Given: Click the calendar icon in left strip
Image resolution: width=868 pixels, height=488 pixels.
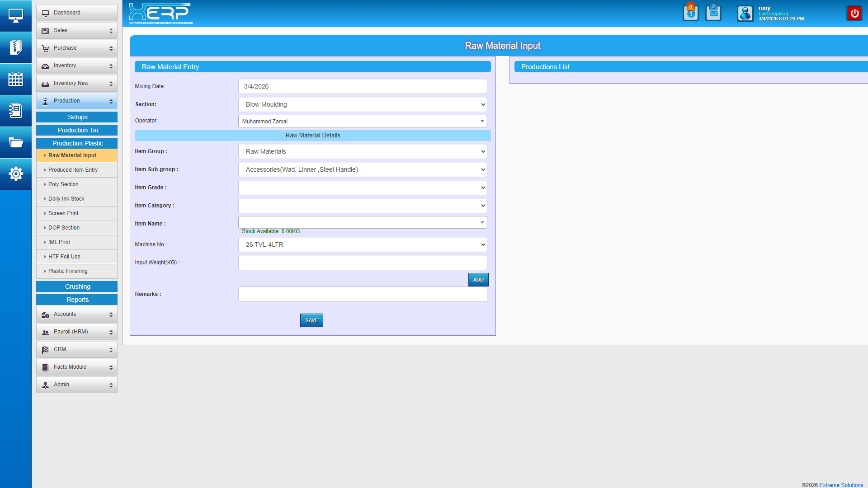Looking at the screenshot, I should pos(16,79).
